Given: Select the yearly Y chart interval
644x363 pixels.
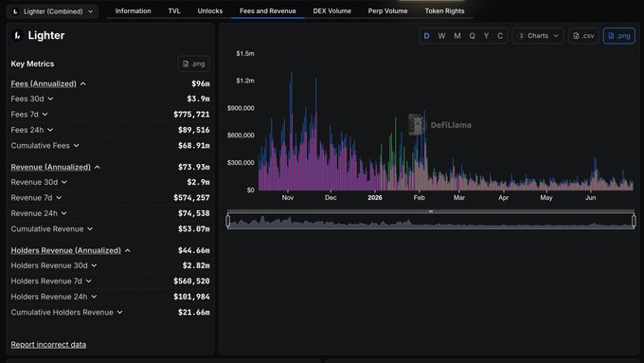Looking at the screenshot, I should point(486,36).
